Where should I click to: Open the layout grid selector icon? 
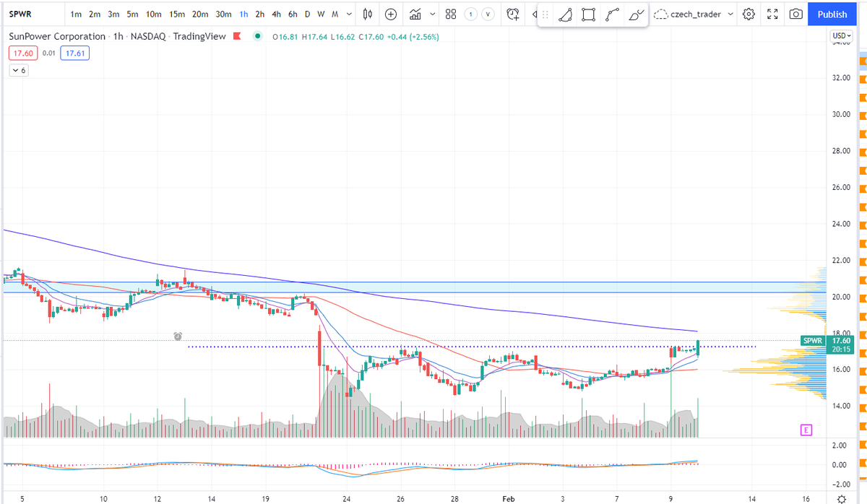(x=451, y=14)
